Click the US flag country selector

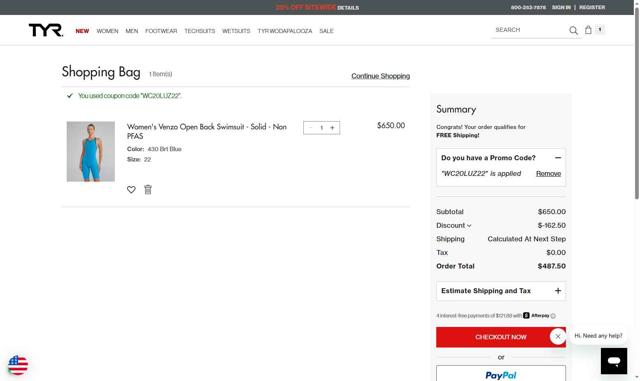pos(18,365)
